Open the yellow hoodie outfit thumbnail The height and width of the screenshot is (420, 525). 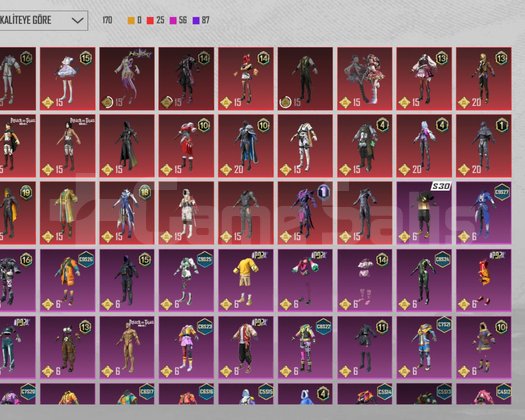246,280
